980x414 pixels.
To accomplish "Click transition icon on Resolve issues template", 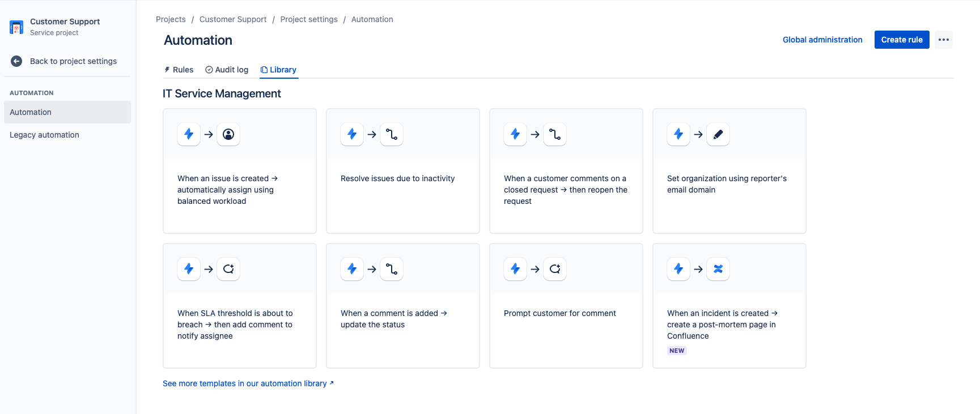I will pos(392,134).
